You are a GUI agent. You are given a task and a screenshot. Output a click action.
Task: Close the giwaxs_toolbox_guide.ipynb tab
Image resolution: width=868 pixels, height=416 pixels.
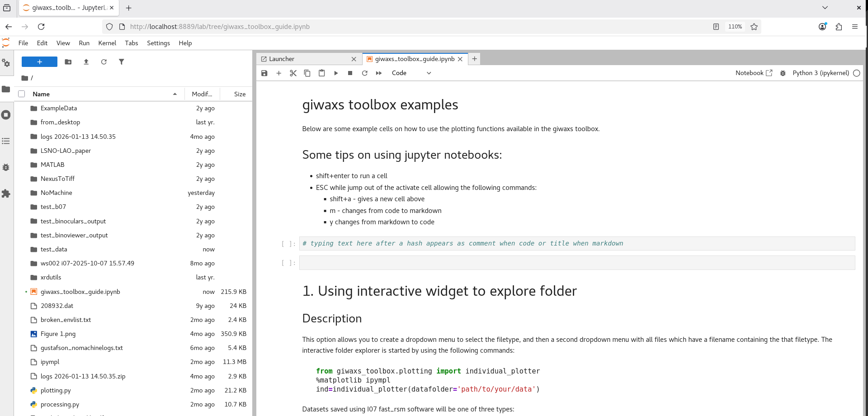(460, 59)
